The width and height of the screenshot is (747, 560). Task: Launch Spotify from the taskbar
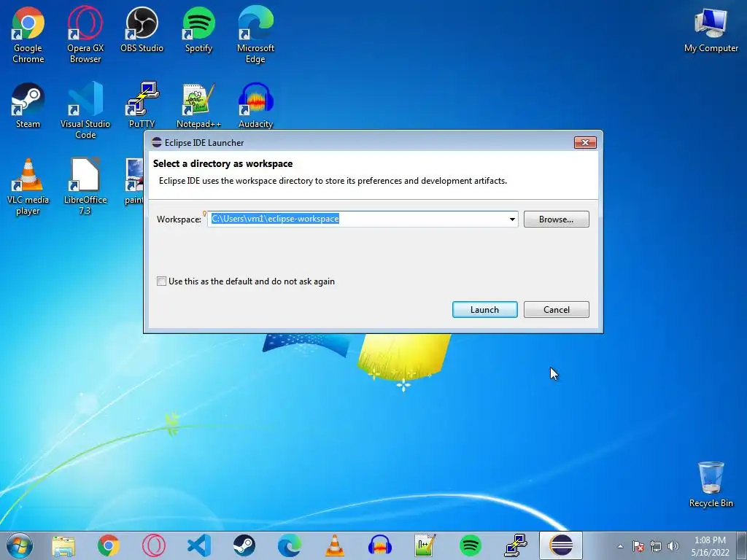(x=471, y=545)
